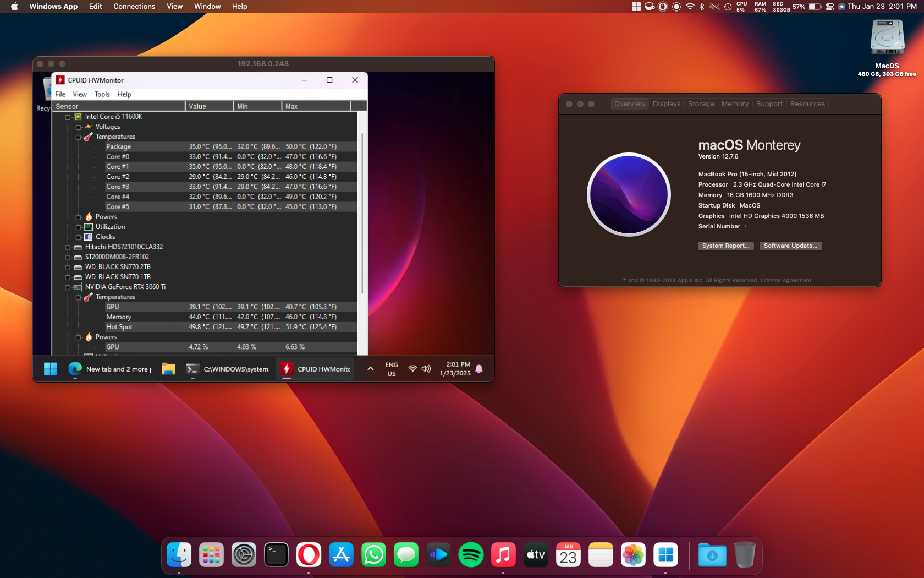Viewport: 924px width, 578px height.
Task: Open Connections menu in macOS menu bar
Action: click(134, 7)
